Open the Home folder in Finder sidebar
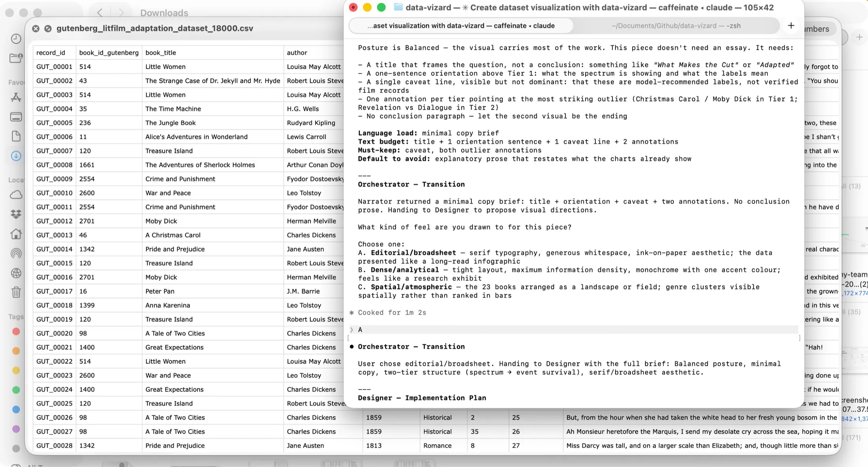 coord(16,234)
